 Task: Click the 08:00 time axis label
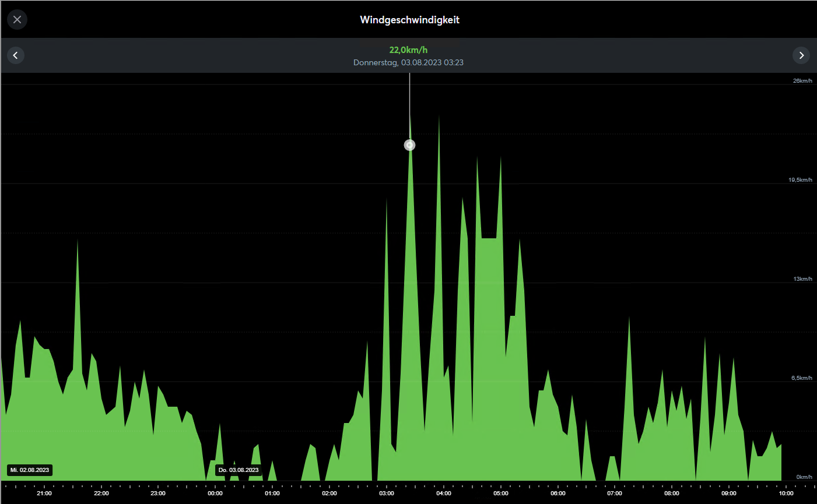tap(672, 494)
